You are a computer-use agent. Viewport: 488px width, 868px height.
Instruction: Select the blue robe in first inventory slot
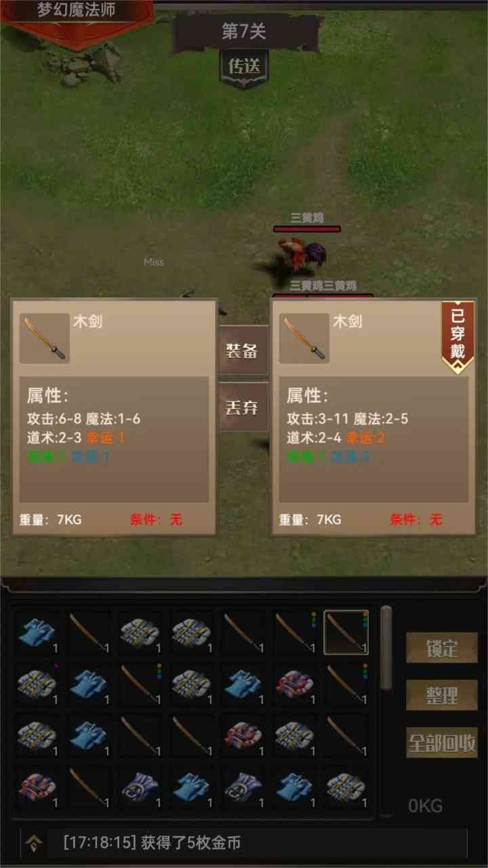(38, 632)
